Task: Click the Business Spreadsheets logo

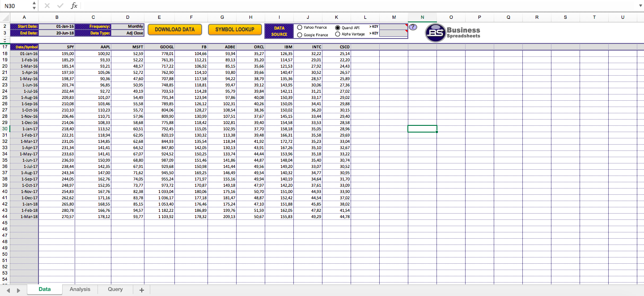Action: click(x=453, y=33)
